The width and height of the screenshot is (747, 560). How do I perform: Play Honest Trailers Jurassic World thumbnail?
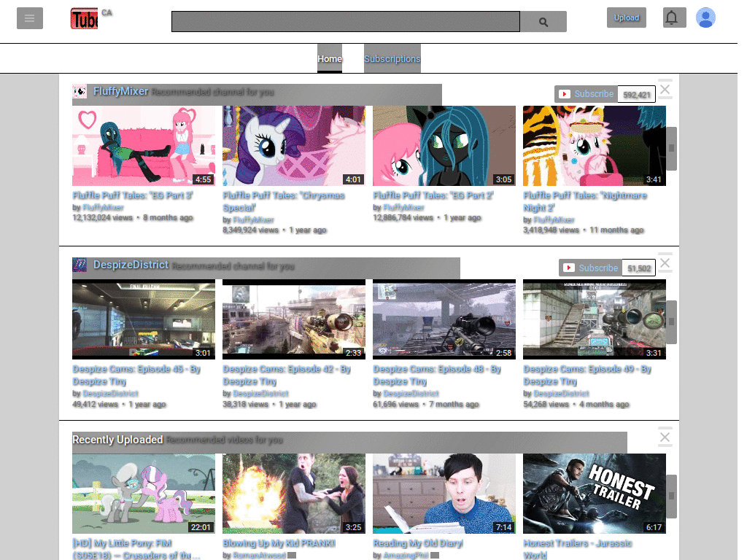click(594, 494)
